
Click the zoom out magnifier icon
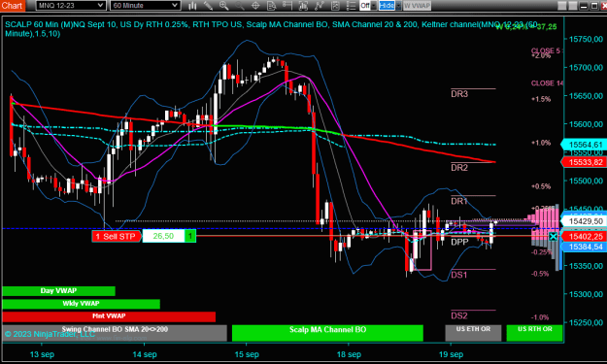pyautogui.click(x=240, y=6)
